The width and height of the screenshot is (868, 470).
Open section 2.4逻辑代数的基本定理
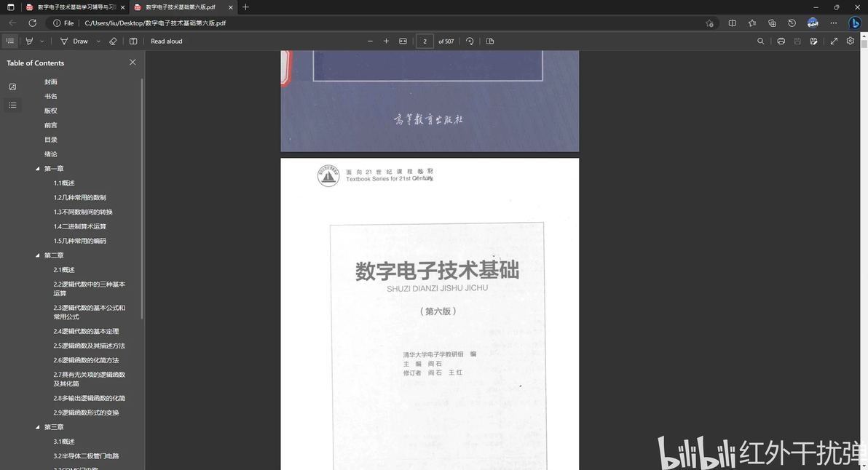click(87, 331)
